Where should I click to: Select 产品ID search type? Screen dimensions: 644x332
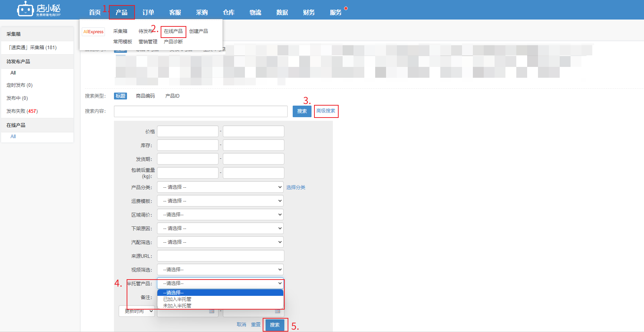pos(172,96)
